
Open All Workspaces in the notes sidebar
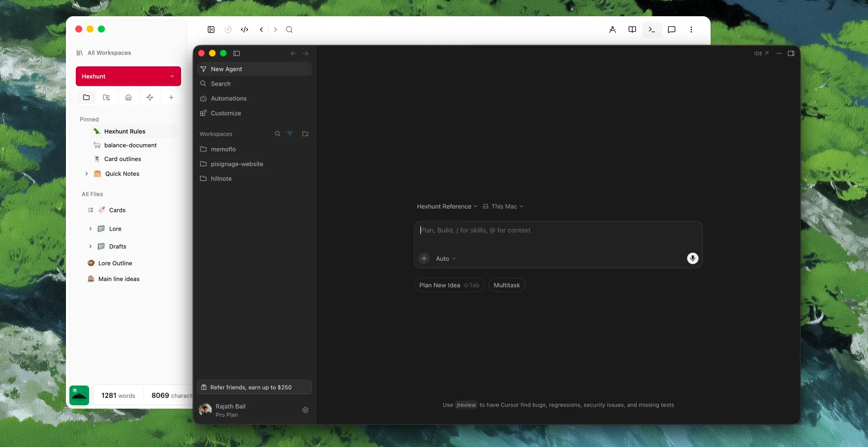click(104, 53)
